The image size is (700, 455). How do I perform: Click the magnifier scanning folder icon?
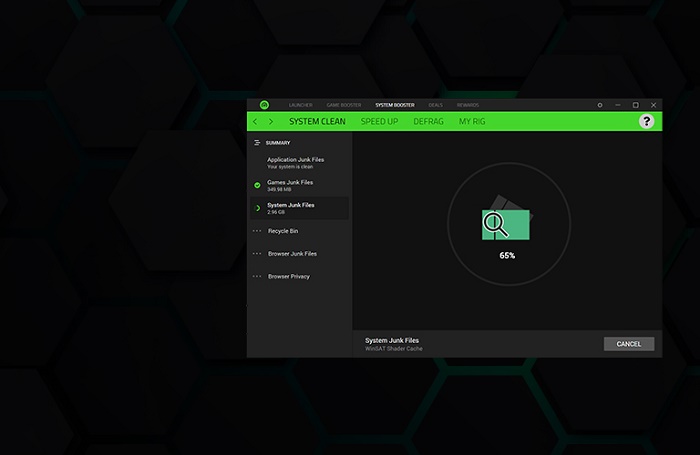507,224
